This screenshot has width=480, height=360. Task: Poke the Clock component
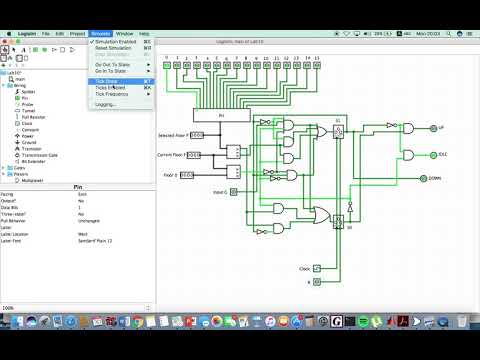pos(317,268)
